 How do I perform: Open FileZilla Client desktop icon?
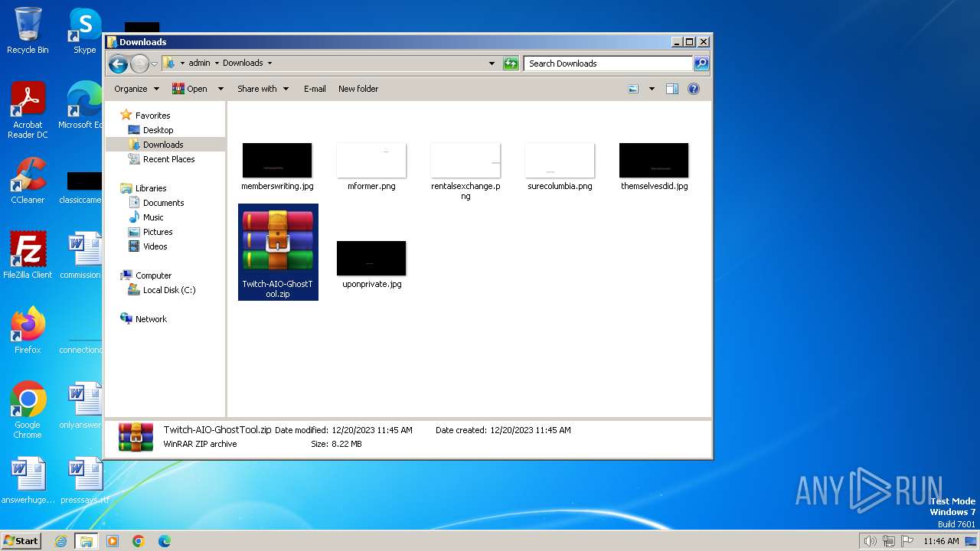(28, 255)
